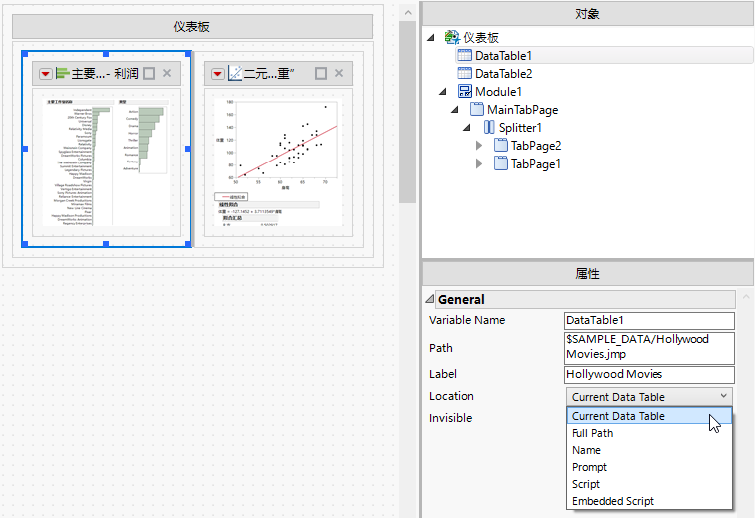This screenshot has width=755, height=518.
Task: Select Module1 node in the tree
Action: pos(498,91)
